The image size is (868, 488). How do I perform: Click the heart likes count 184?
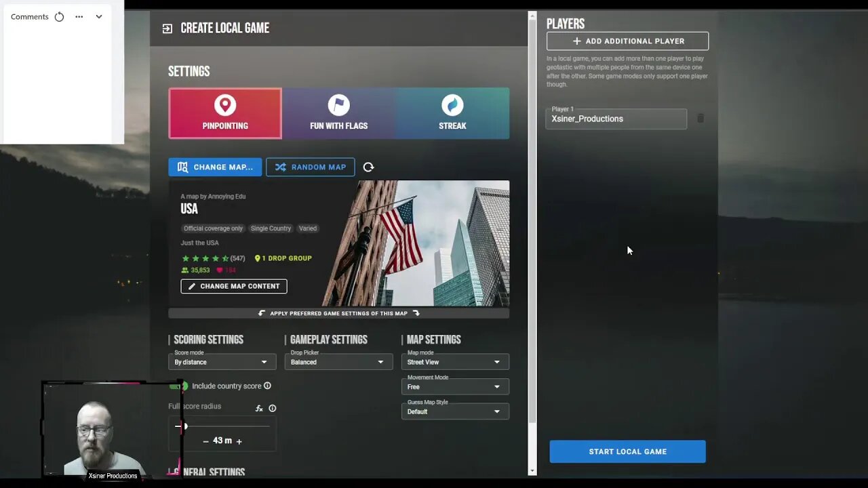226,270
